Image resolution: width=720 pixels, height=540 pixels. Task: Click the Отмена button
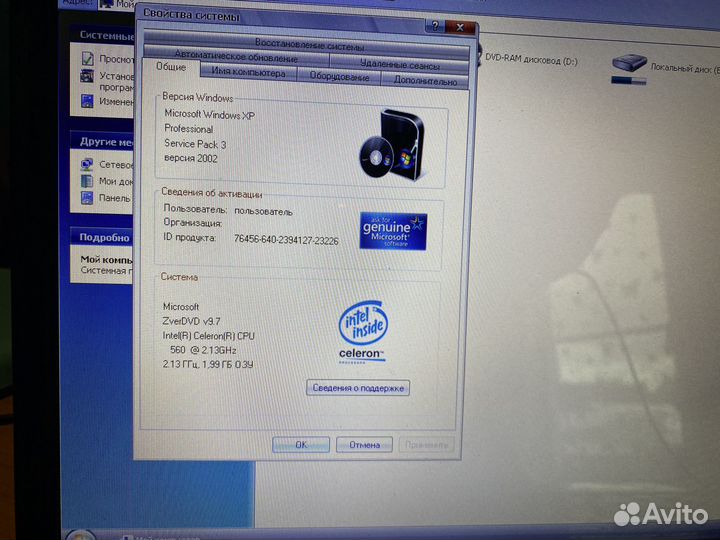(364, 444)
